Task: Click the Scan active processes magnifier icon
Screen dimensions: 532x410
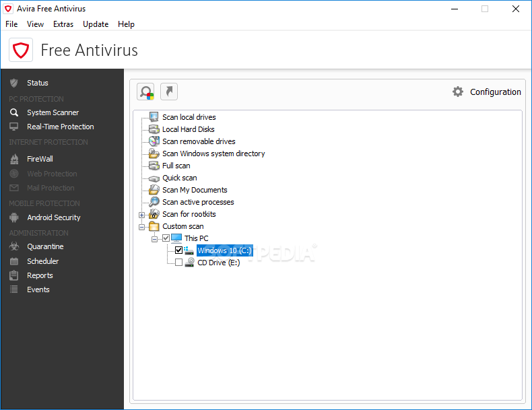Action: 154,202
